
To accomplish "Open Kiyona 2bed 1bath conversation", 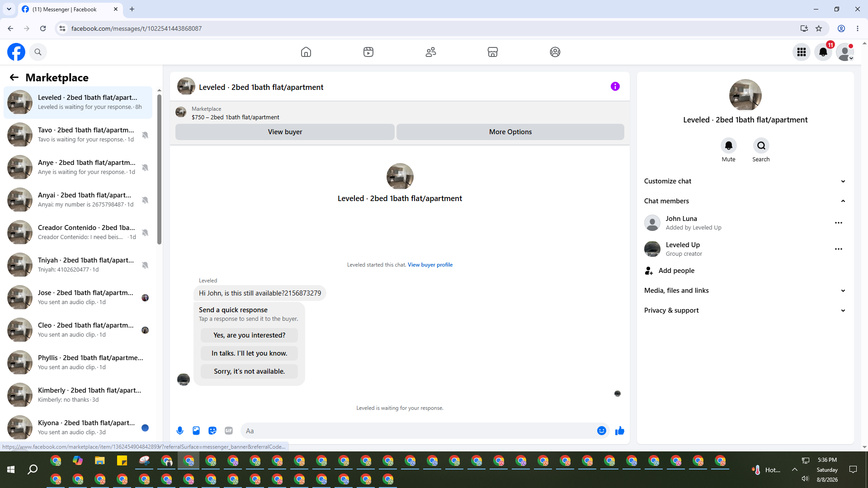I will 78,427.
